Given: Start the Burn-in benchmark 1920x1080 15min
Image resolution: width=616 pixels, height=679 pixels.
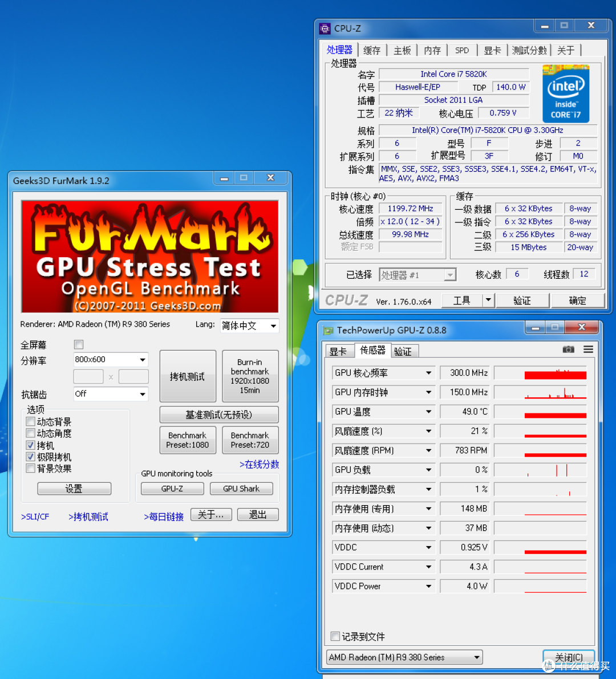Looking at the screenshot, I should point(250,376).
